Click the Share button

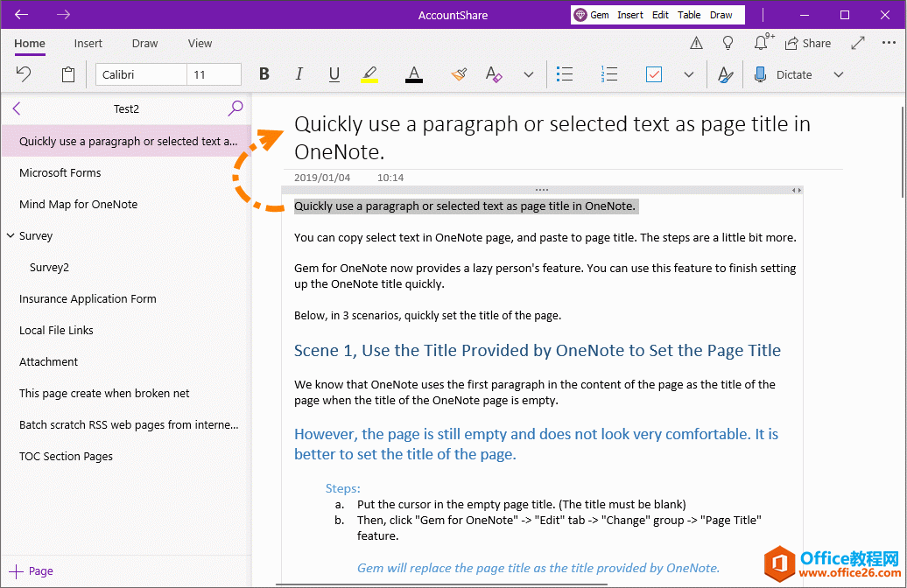(807, 43)
